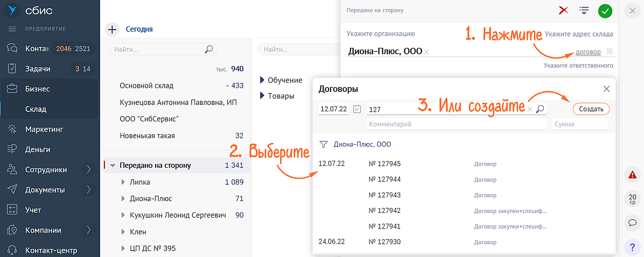This screenshot has height=257, width=644.
Task: Click the search magnifier in the contracts field
Action: pyautogui.click(x=541, y=109)
